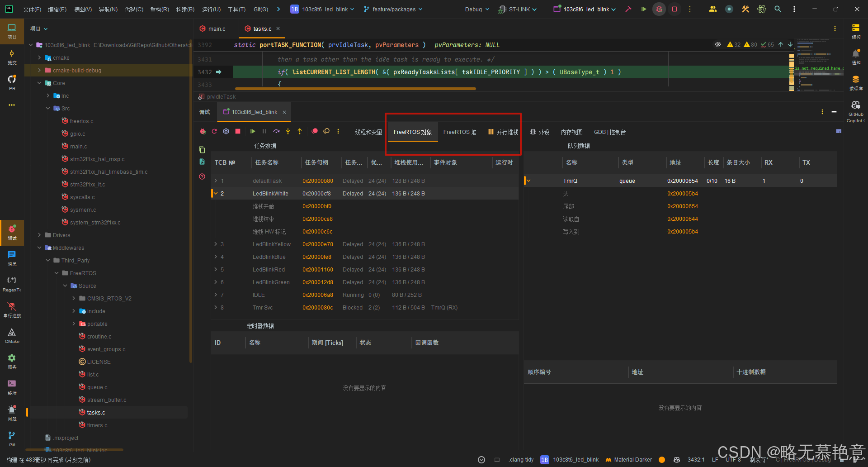Open the 运行(U) menu
The height and width of the screenshot is (467, 868).
[211, 9]
